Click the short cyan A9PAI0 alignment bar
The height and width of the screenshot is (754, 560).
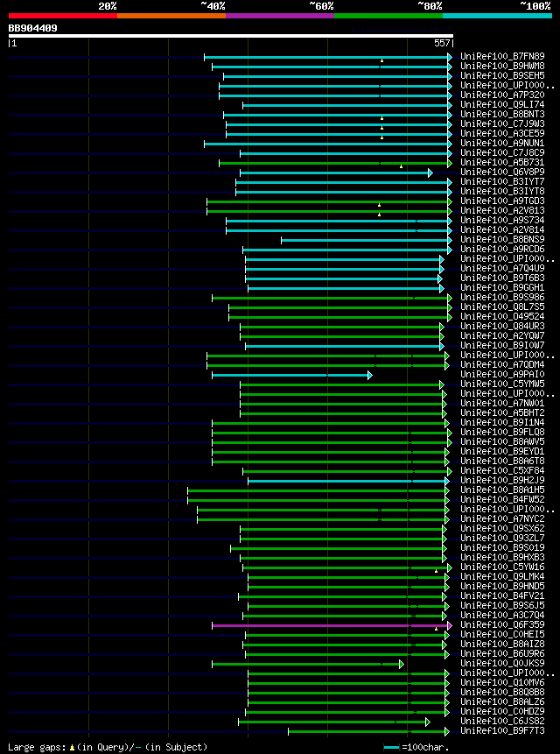(292, 375)
